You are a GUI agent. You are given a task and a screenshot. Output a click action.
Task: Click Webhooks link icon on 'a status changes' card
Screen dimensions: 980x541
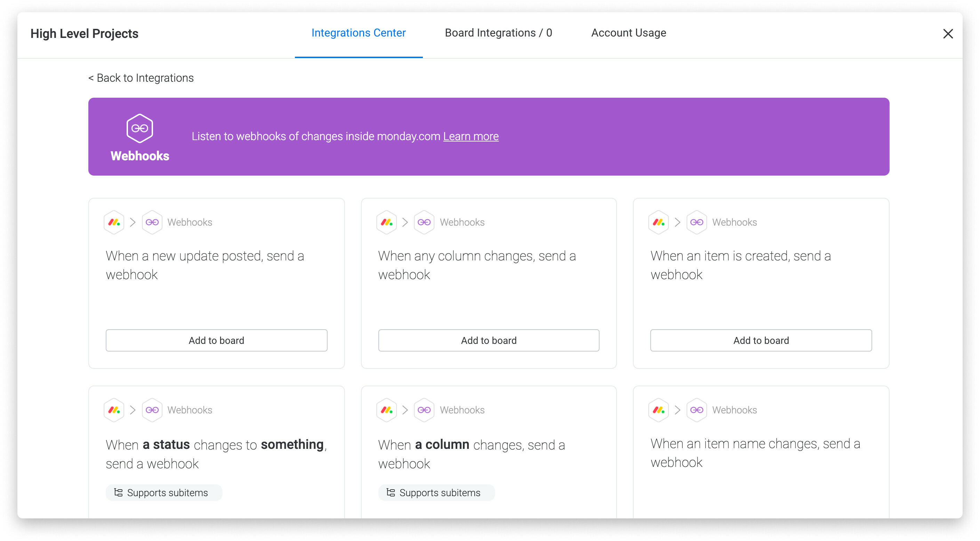click(x=152, y=410)
